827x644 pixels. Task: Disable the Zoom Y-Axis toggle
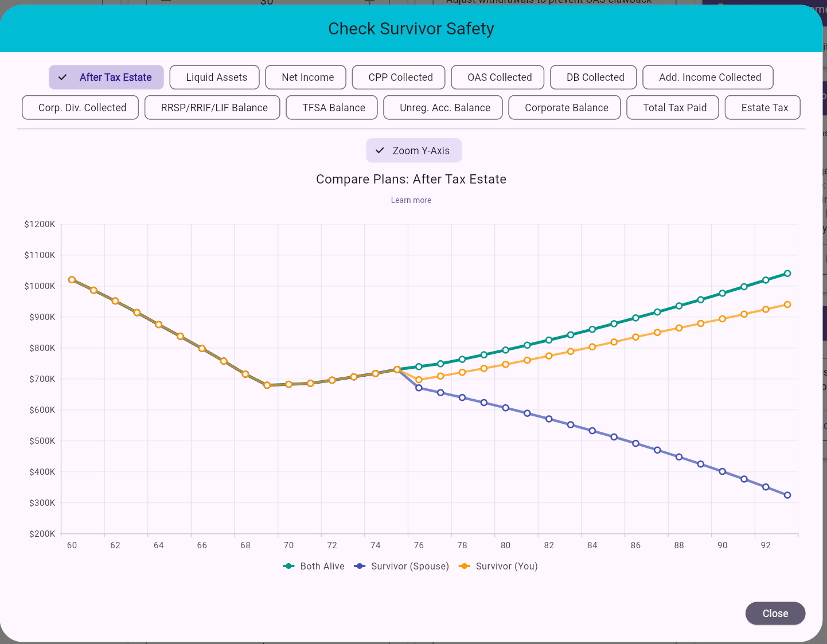click(x=413, y=150)
